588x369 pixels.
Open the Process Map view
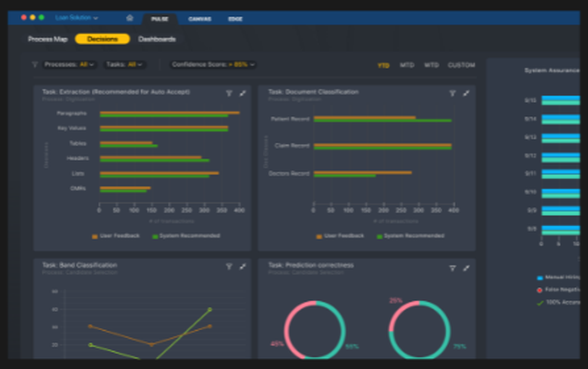pos(48,39)
